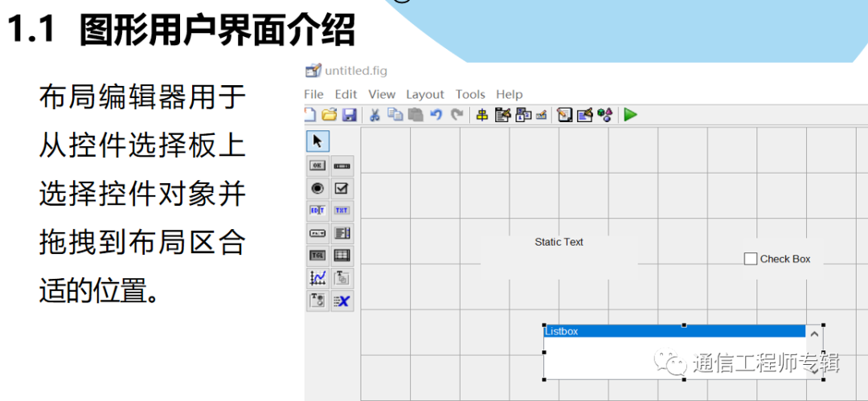Choose the Listbox component in palette
The width and height of the screenshot is (868, 401).
point(342,233)
